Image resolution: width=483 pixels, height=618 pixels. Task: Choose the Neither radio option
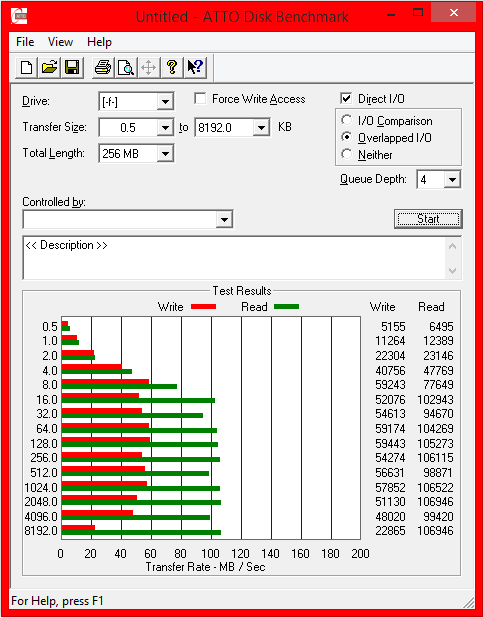347,154
